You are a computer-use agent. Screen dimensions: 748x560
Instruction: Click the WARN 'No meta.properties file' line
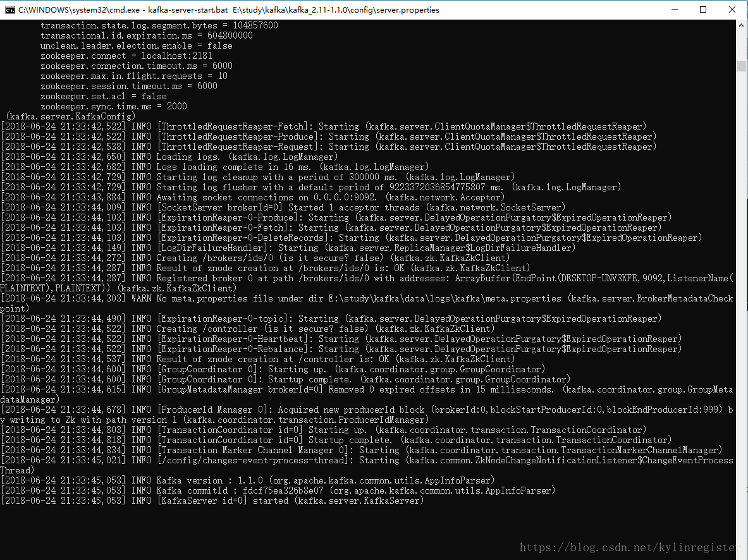pyautogui.click(x=367, y=303)
